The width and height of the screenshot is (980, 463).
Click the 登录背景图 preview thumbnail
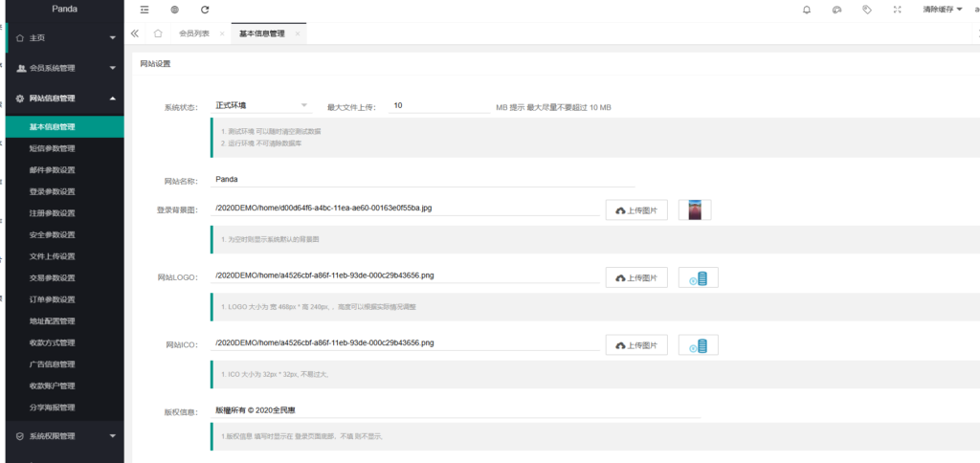pos(695,209)
